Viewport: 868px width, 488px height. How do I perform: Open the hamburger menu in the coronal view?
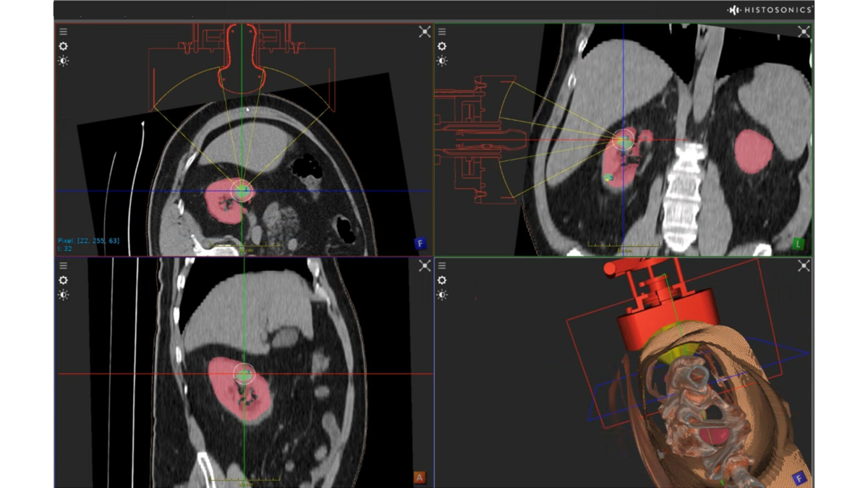(442, 32)
